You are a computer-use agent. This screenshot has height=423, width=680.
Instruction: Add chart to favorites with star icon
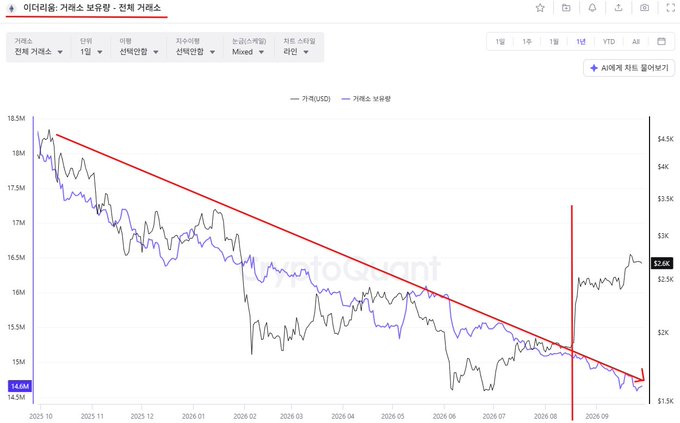(x=540, y=8)
